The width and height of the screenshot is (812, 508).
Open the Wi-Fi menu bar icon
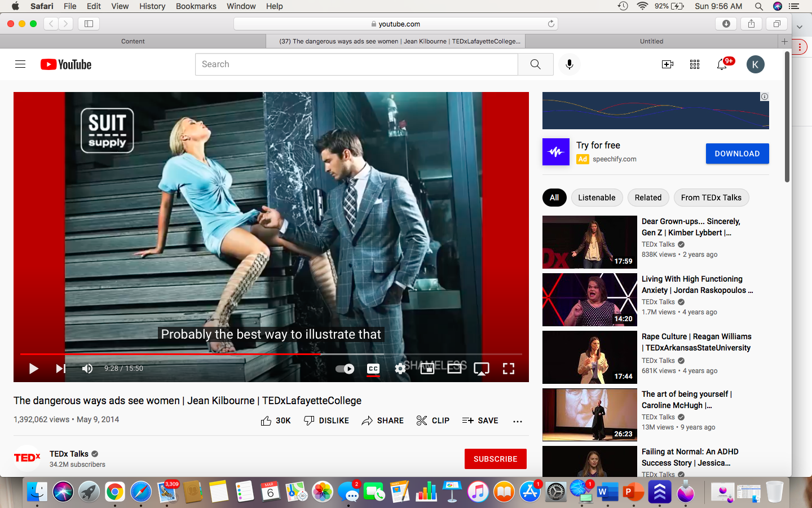click(642, 6)
